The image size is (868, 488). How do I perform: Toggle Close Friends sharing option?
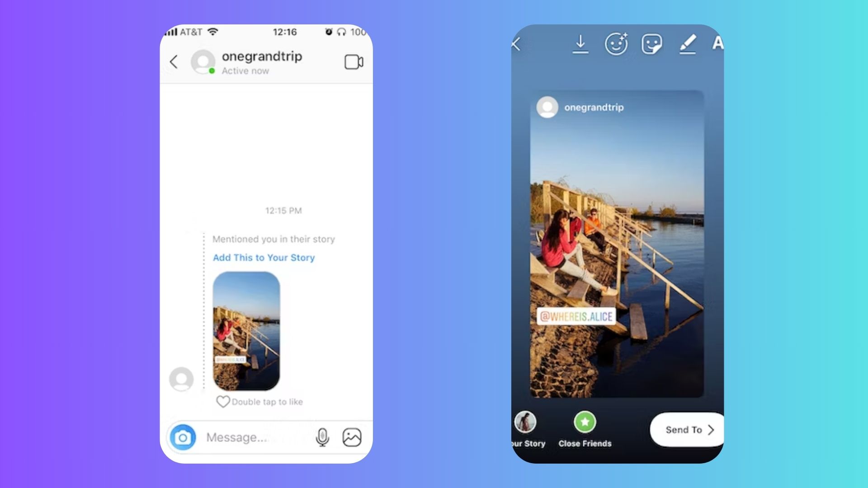584,423
